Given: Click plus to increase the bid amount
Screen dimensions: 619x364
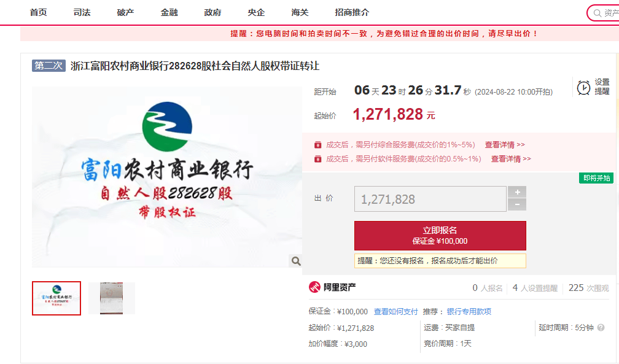Looking at the screenshot, I should coord(516,193).
